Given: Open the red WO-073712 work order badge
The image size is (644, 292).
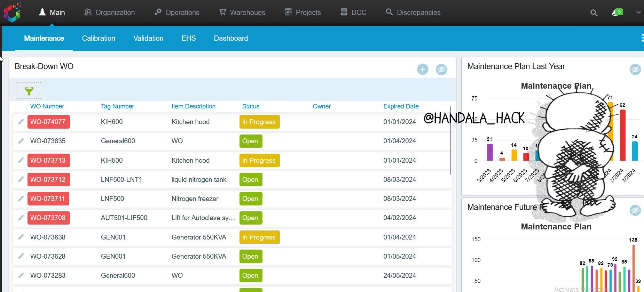Looking at the screenshot, I should (x=49, y=179).
